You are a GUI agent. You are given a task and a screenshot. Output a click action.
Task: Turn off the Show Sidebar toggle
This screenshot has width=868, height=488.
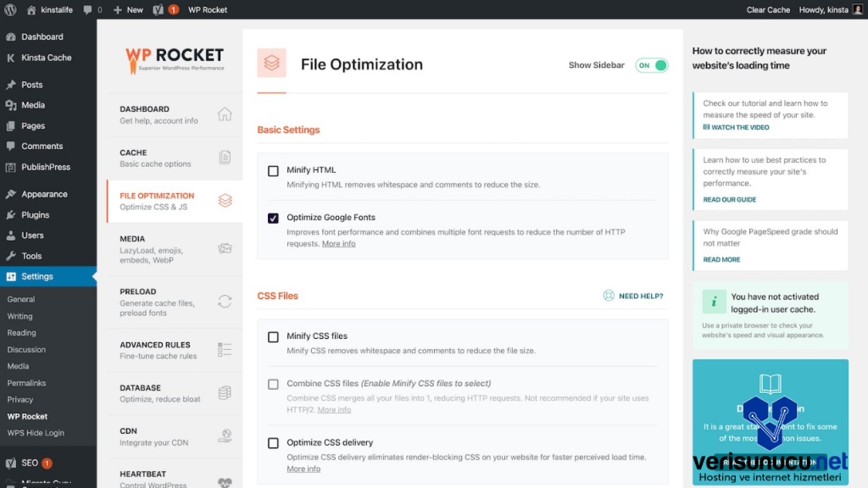pyautogui.click(x=651, y=65)
